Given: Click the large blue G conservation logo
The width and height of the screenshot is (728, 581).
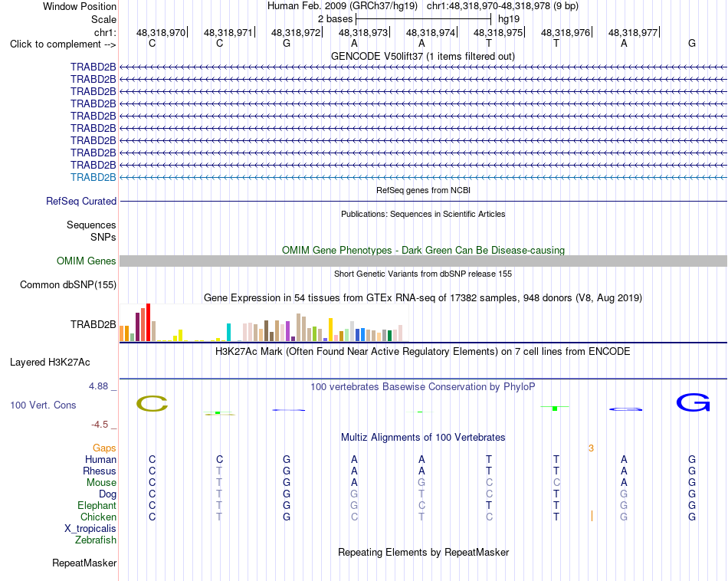Looking at the screenshot, I should pos(694,402).
